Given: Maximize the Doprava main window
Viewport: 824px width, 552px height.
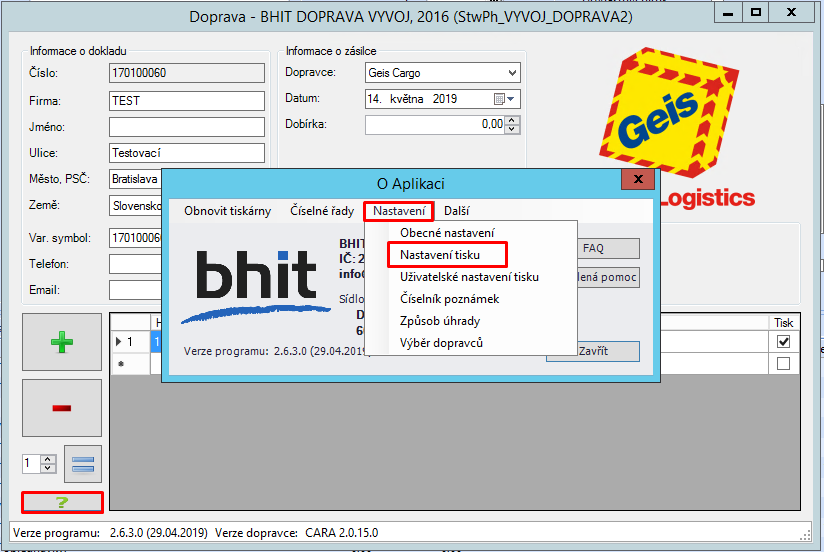Looking at the screenshot, I should point(756,13).
